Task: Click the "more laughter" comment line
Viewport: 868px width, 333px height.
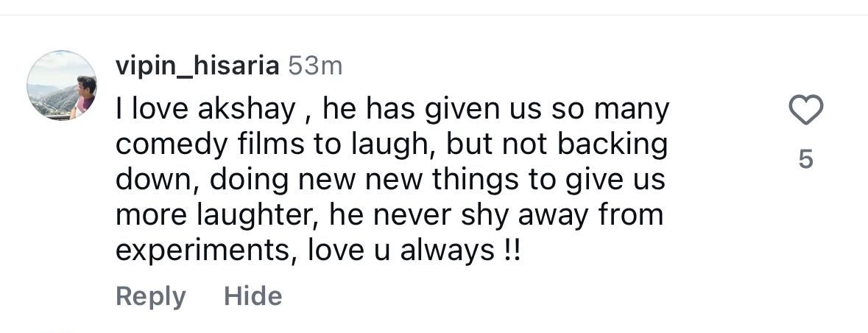Action: pyautogui.click(x=389, y=215)
